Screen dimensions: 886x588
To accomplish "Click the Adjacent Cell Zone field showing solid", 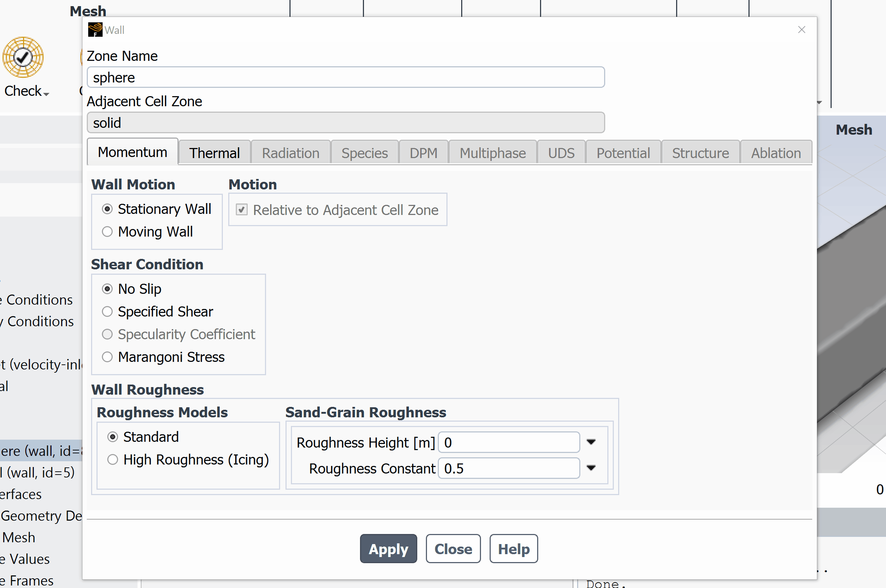I will click(x=345, y=123).
